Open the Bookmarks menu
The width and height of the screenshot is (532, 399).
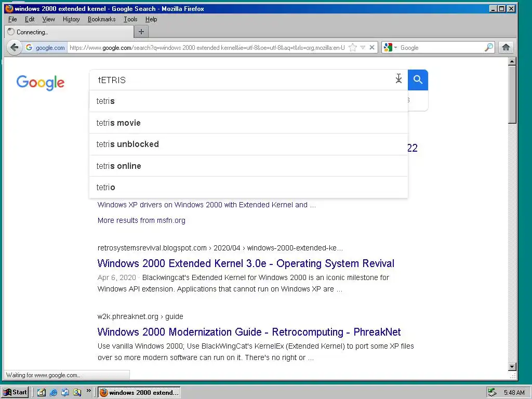101,19
